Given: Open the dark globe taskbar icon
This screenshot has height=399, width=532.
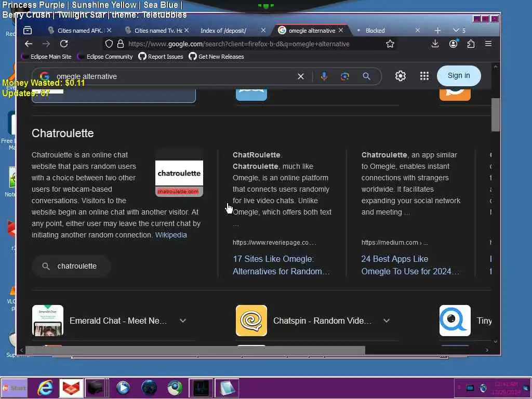Looking at the screenshot, I should [149, 388].
